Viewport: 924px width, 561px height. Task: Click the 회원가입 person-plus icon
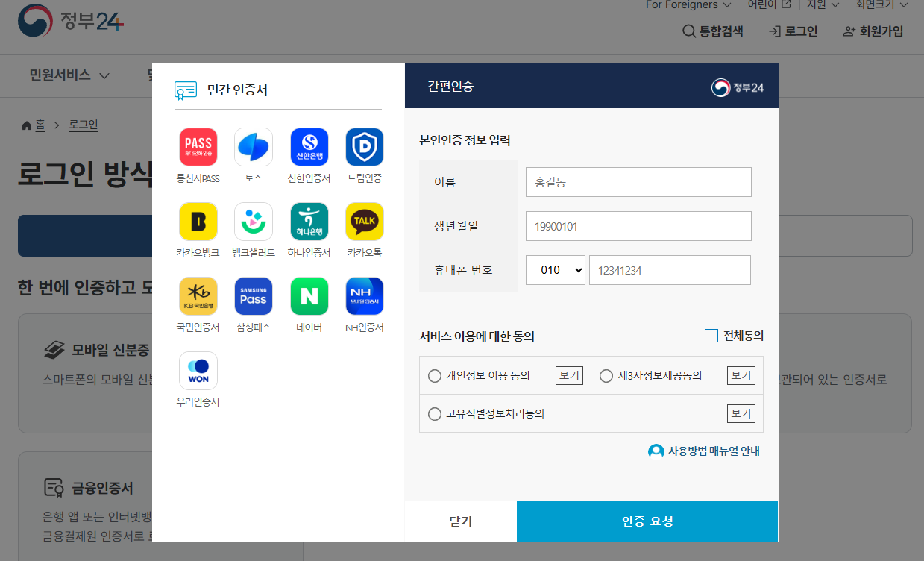point(849,31)
